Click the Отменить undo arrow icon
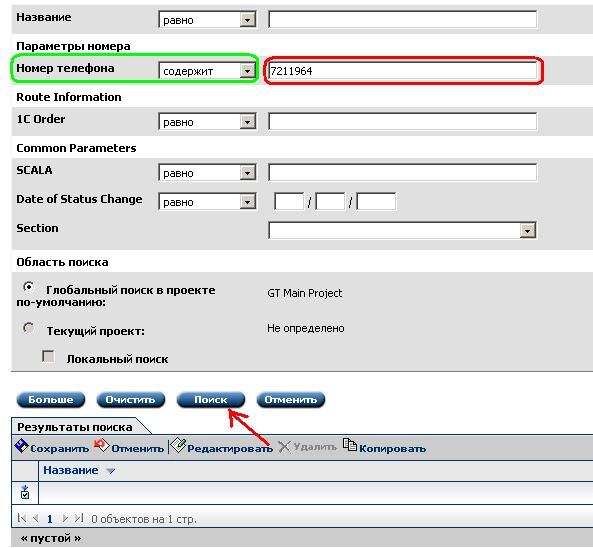593x548 pixels. [101, 445]
